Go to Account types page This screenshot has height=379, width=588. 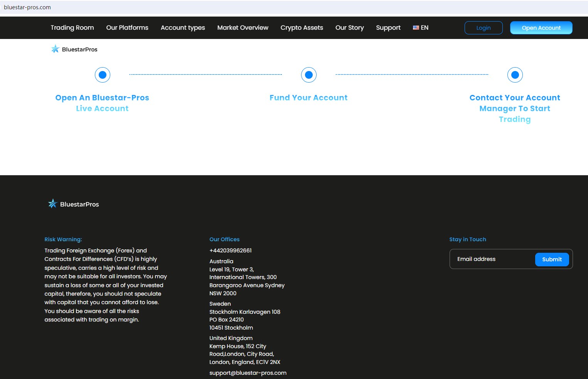point(183,28)
